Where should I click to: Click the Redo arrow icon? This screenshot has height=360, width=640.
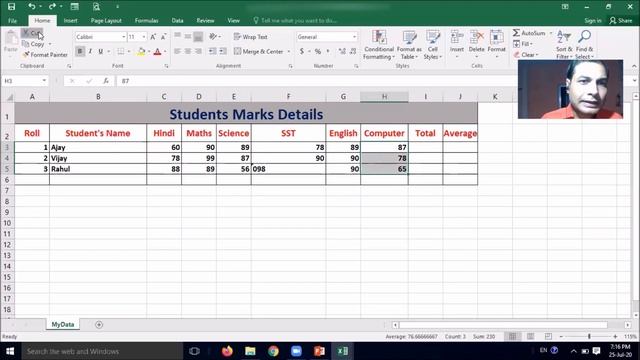(x=52, y=7)
